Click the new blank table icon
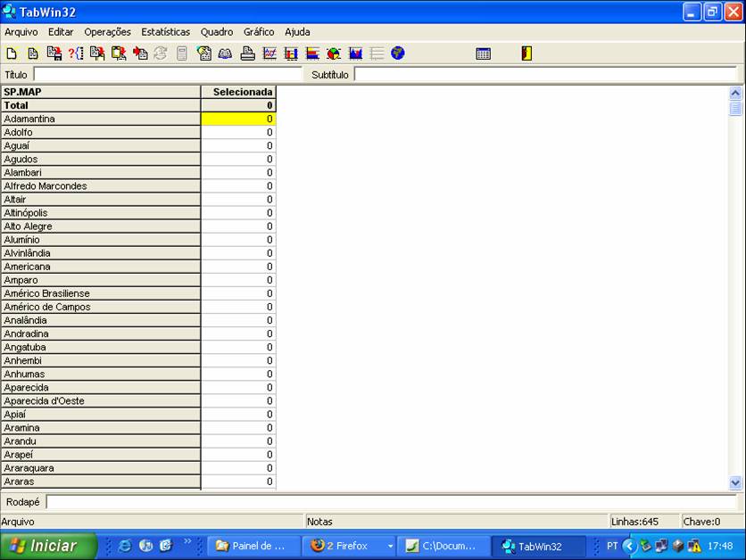This screenshot has height=560, width=746. [x=12, y=54]
